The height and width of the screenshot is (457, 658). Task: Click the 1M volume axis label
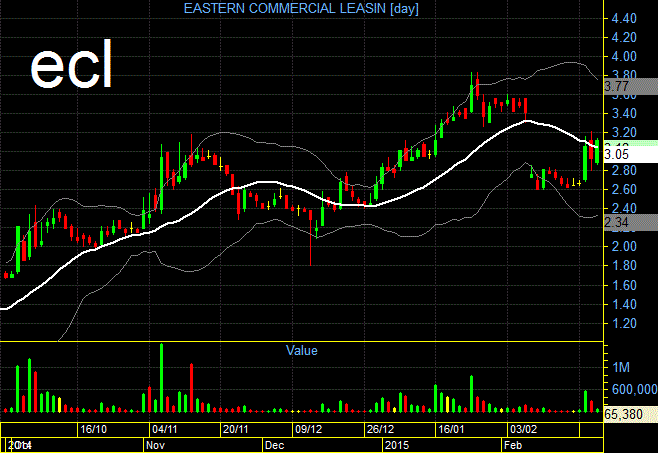(x=621, y=368)
